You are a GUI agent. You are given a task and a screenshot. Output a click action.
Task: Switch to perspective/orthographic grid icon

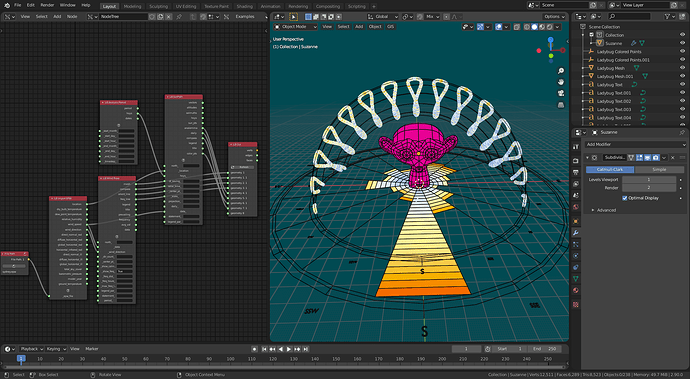coord(561,105)
